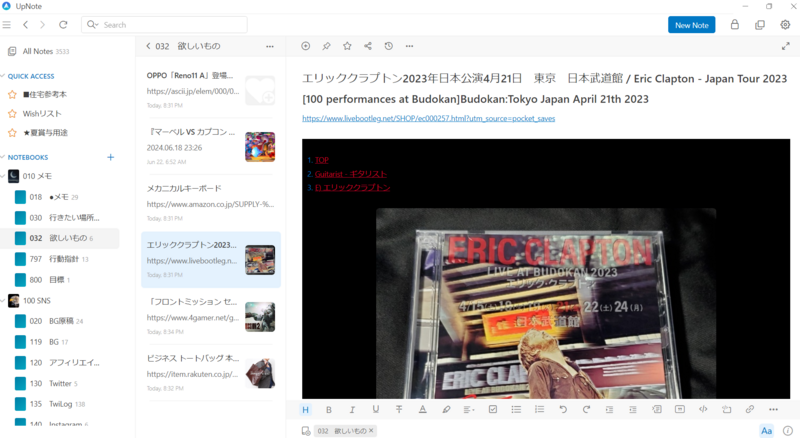Toggle heading format H button
The width and height of the screenshot is (800, 438).
306,409
